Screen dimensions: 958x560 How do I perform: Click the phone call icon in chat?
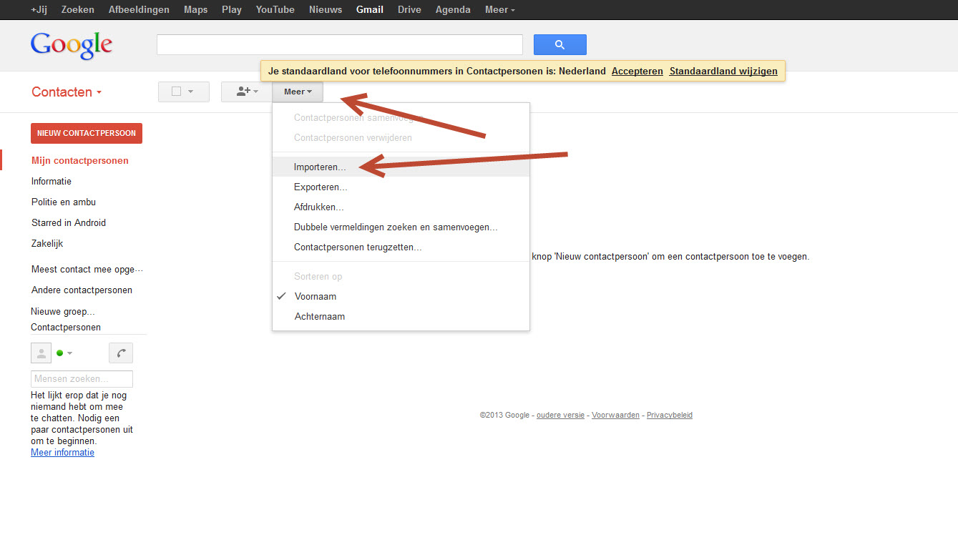[x=121, y=353]
